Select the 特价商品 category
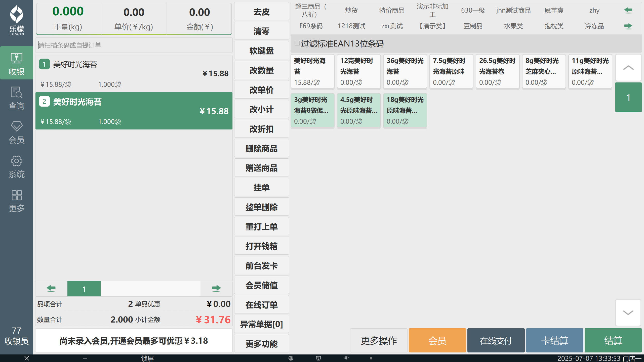Screen dimensions: 644x362 pyautogui.click(x=392, y=10)
